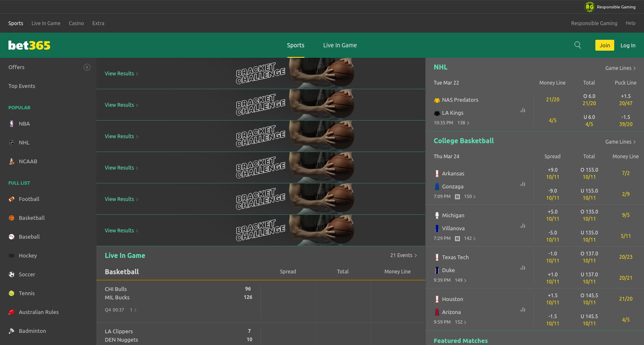Click the yellow Join button
Image resolution: width=644 pixels, height=345 pixels.
pyautogui.click(x=605, y=45)
